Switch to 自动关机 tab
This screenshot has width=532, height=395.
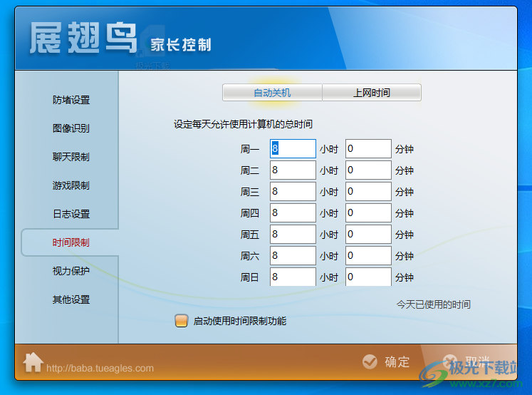272,93
